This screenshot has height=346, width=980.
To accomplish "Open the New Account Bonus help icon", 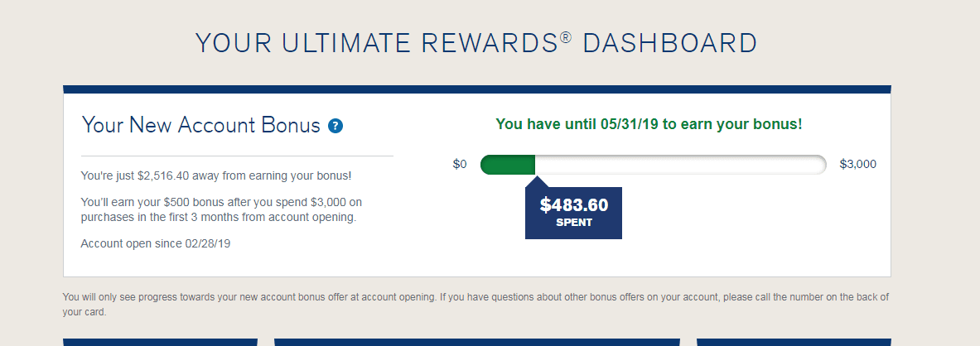I will (x=336, y=126).
